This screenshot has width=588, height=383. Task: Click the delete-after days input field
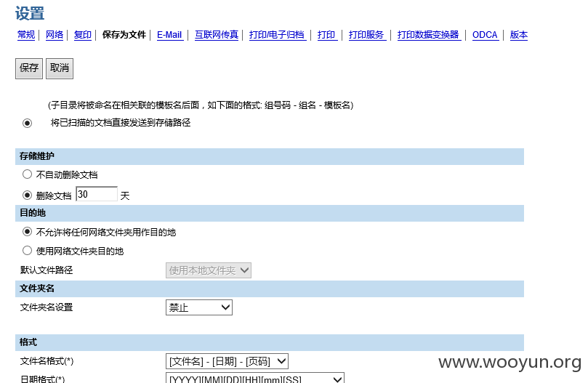coord(97,194)
